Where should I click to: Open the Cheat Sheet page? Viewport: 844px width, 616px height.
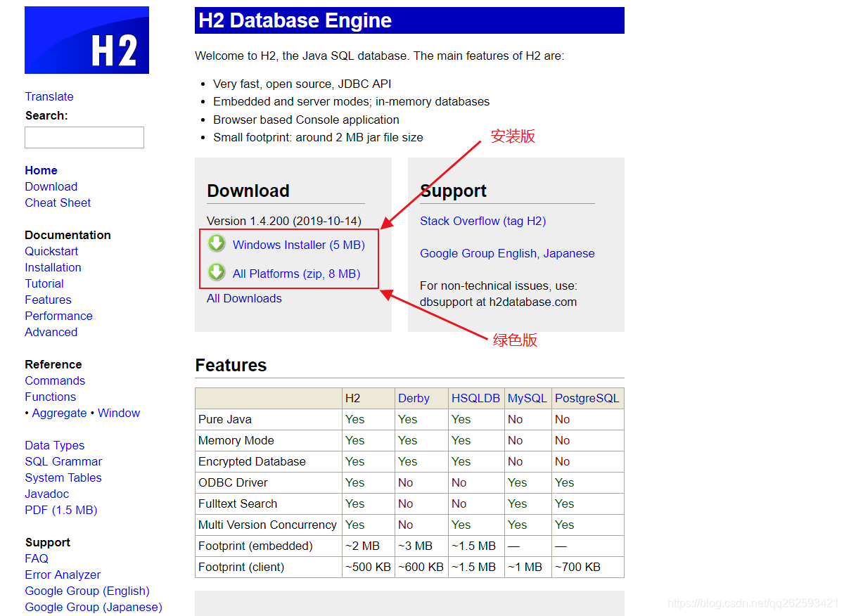tap(58, 203)
